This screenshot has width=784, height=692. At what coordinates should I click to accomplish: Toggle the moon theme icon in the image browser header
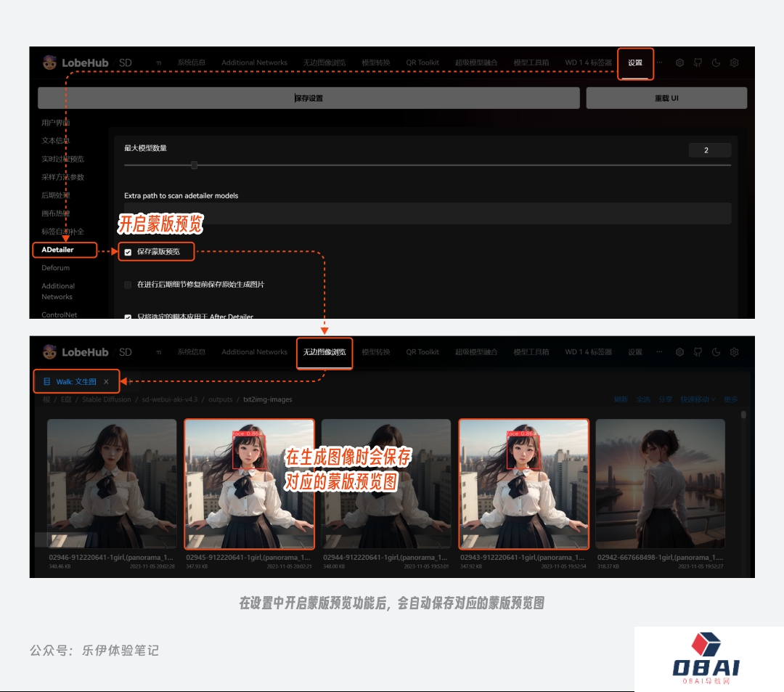[x=716, y=352]
